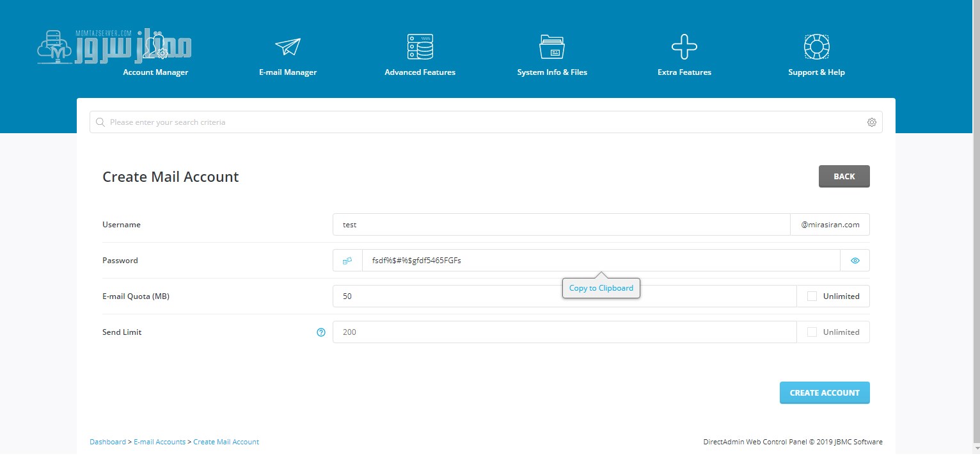Go back using the BACK button
The image size is (980, 461).
coord(844,177)
